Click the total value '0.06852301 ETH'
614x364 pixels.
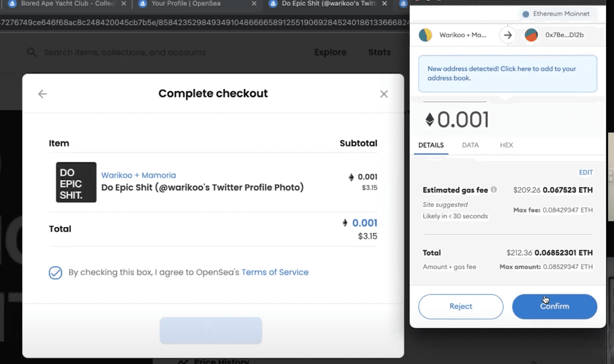[x=563, y=253]
